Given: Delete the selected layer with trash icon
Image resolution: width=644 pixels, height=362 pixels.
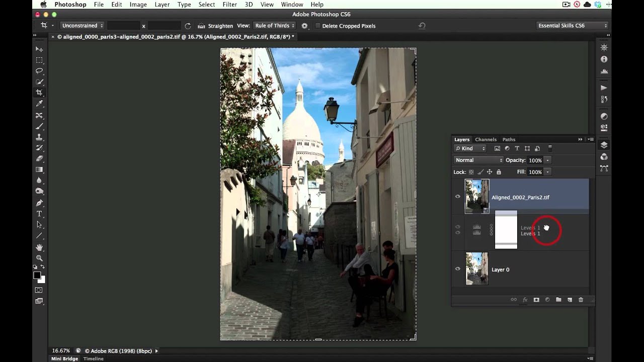Looking at the screenshot, I should (x=581, y=300).
